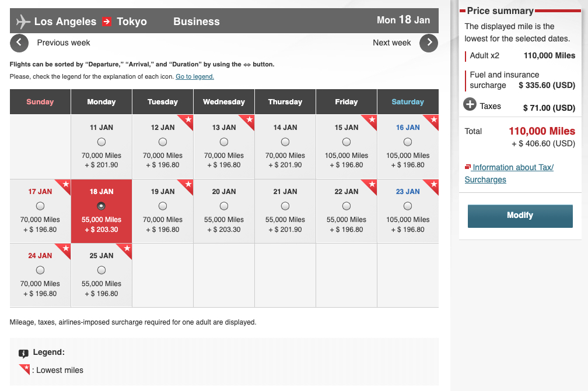
Task: Expand Taxes using the plus icon
Action: click(471, 106)
